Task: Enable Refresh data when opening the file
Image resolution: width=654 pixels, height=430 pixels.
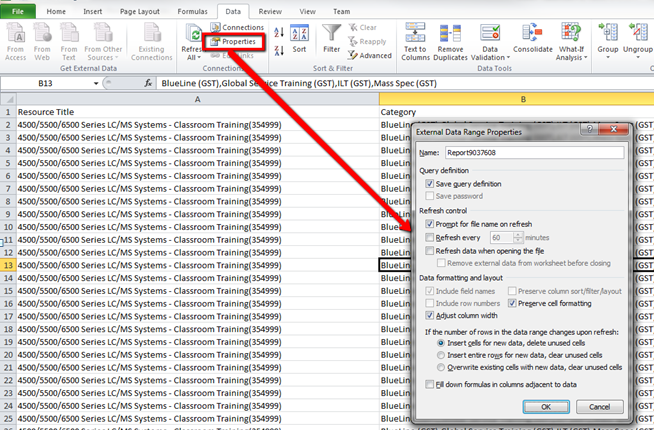Action: tap(430, 251)
